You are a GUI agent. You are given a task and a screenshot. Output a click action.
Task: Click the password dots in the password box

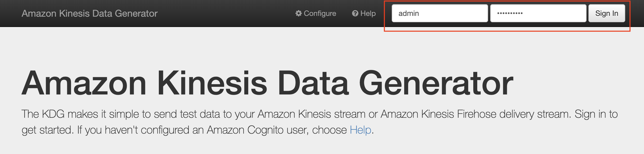tap(510, 13)
